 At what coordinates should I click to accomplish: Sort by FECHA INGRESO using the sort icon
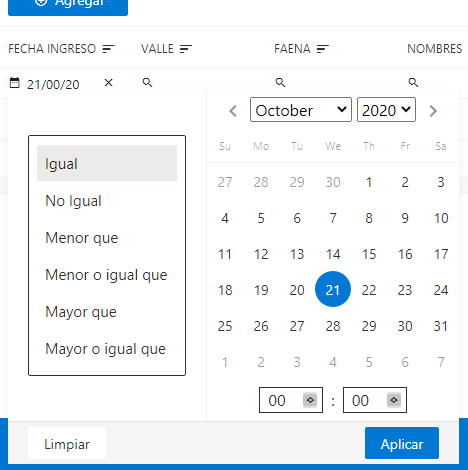click(108, 49)
